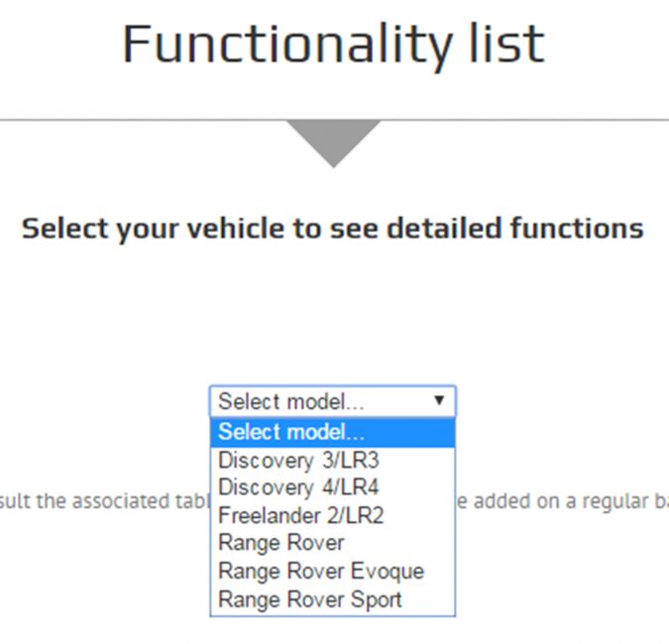Click the word 'list' in the title

click(507, 44)
